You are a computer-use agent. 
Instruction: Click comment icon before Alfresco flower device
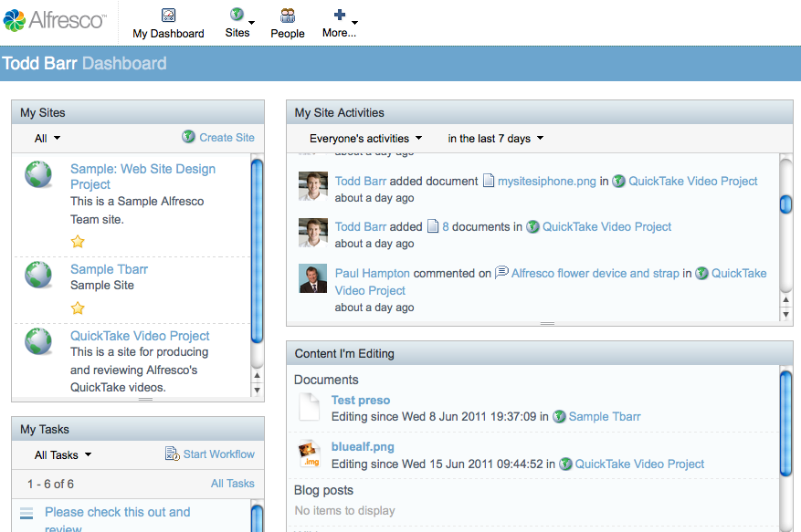tap(501, 272)
